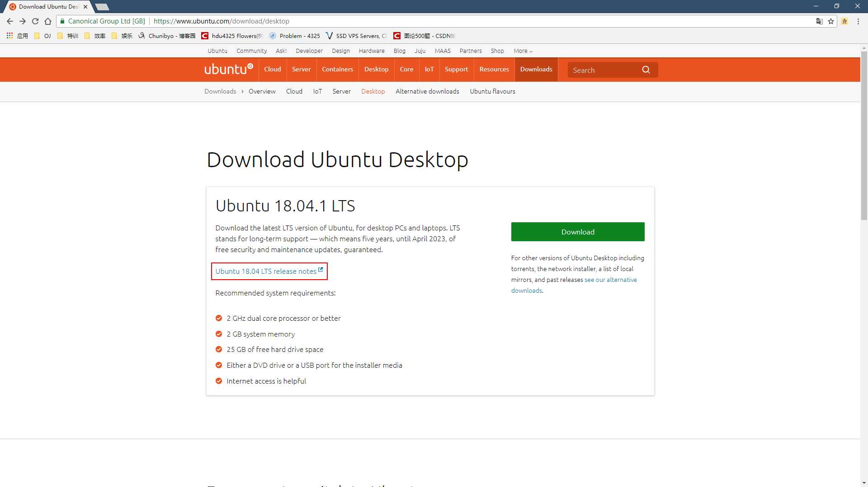868x487 pixels.
Task: Open the Partners link in top bar
Action: 471,51
